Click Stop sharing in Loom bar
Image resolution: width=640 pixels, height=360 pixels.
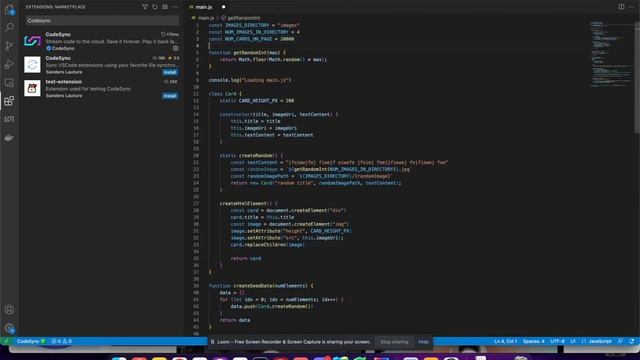click(x=394, y=342)
